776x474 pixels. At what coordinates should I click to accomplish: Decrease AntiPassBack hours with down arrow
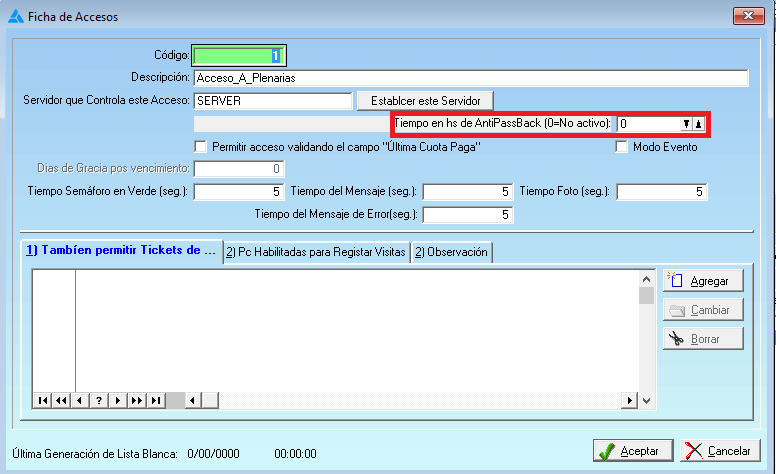tap(686, 124)
